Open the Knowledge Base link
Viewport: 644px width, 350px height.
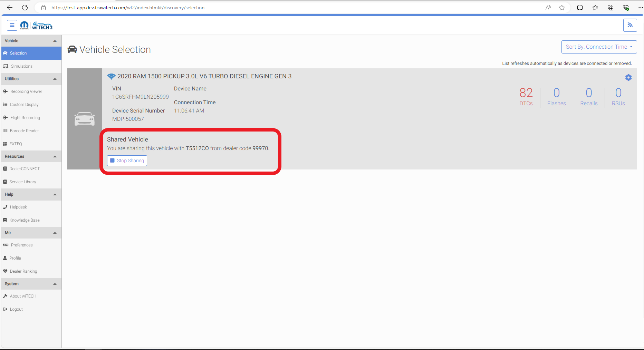[31, 220]
